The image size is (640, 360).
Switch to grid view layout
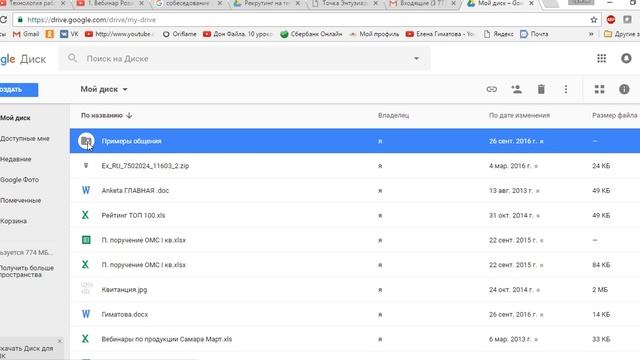[599, 89]
